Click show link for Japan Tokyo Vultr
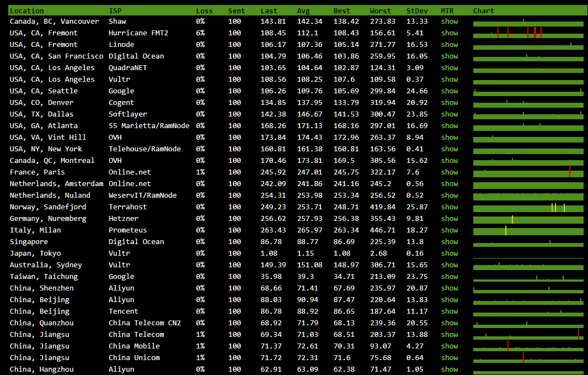 pos(449,253)
